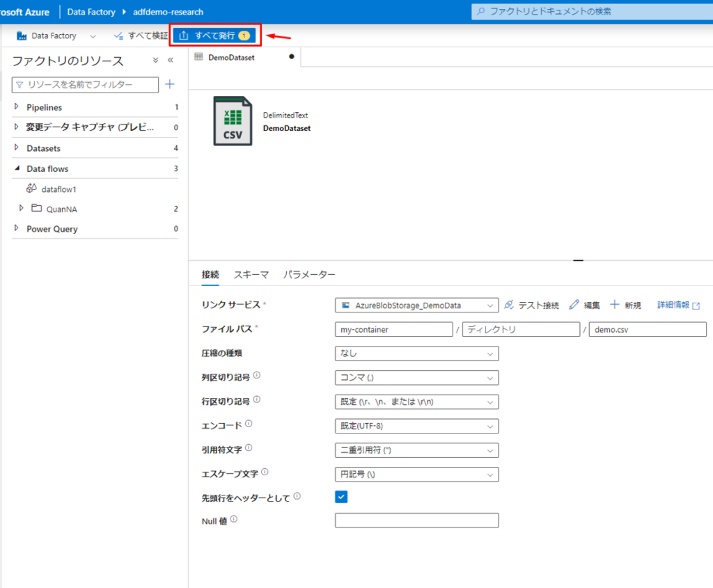Open the 引用符文字 dropdown

click(416, 450)
